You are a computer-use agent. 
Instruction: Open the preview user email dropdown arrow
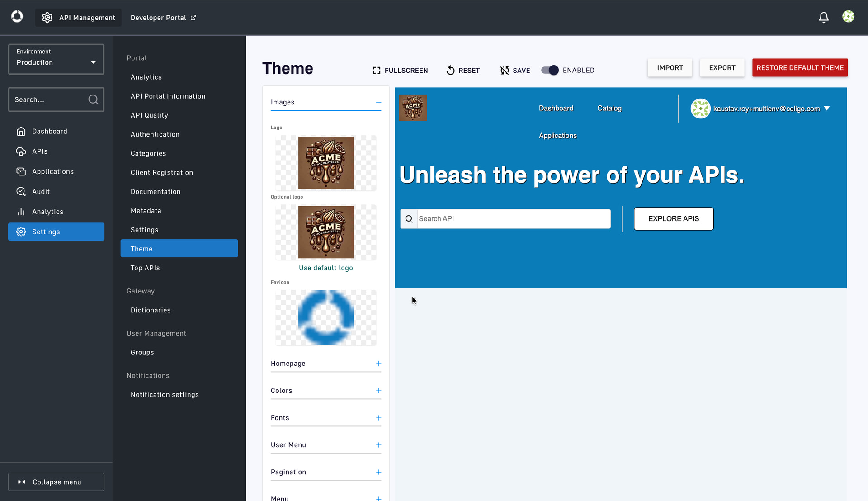pyautogui.click(x=826, y=109)
